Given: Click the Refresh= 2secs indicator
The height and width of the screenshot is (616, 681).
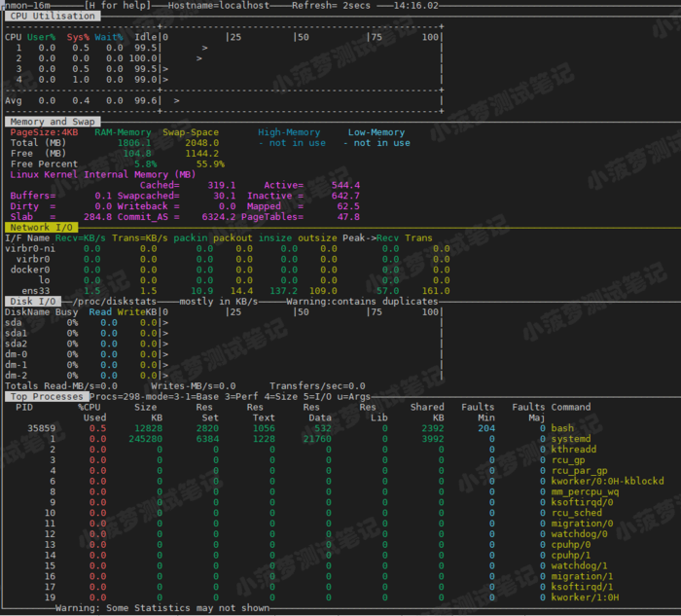Looking at the screenshot, I should [x=331, y=6].
